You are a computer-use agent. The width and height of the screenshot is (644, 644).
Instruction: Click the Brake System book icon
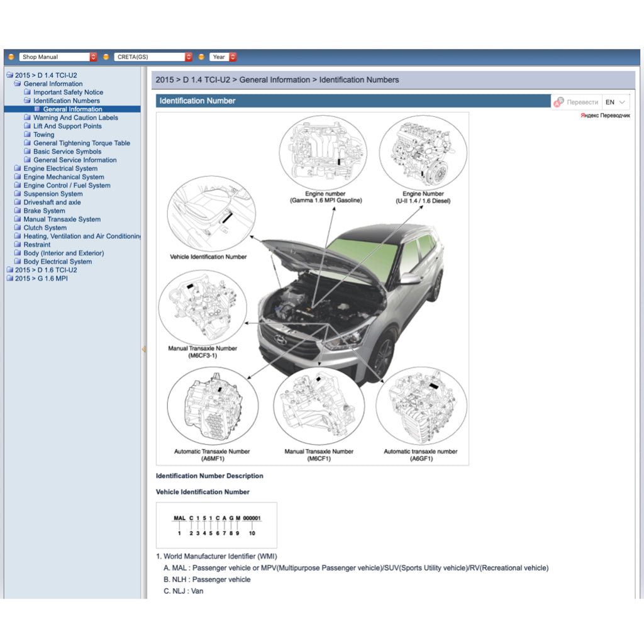(18, 211)
